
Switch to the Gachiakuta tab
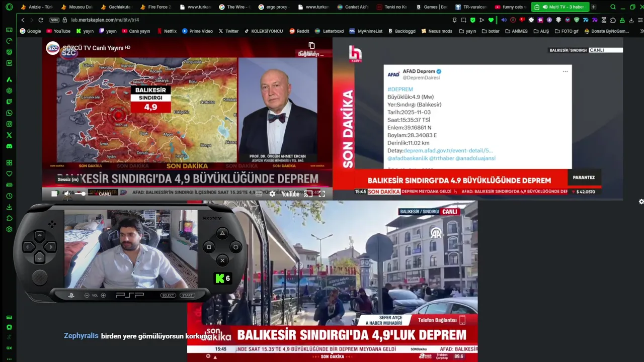[x=116, y=7]
